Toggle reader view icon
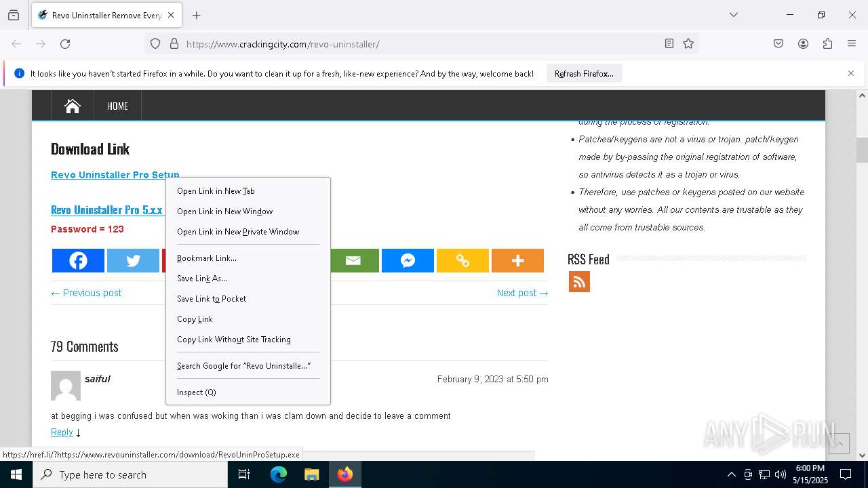The image size is (868, 488). point(669,44)
